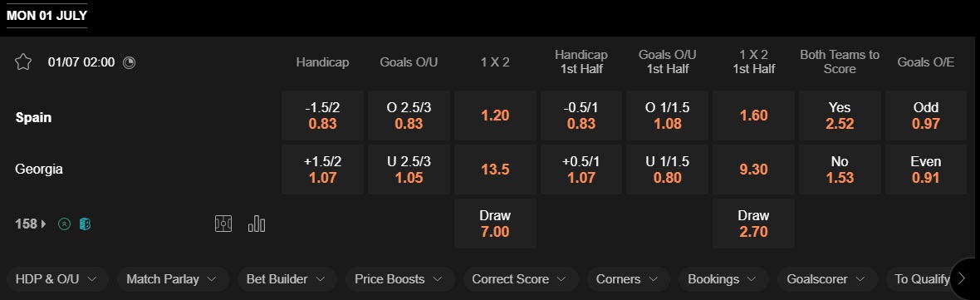Choose Both Teams to Score Yes 2.52

[840, 116]
